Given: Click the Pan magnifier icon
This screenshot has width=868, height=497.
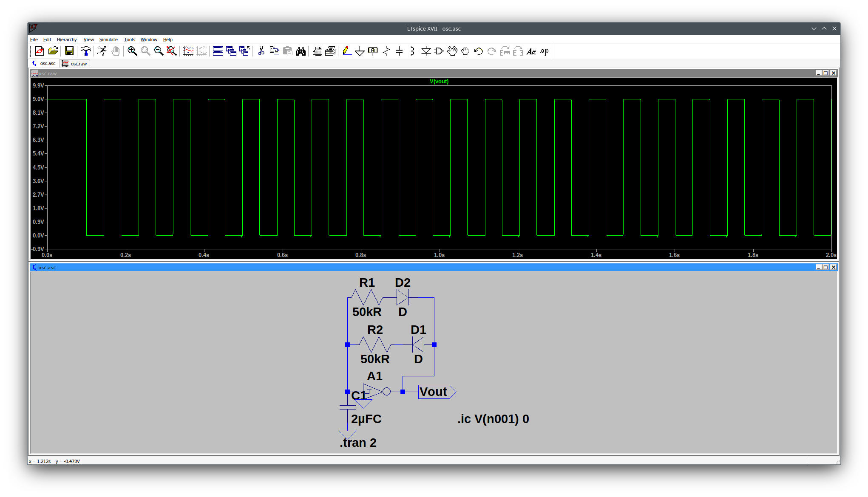Looking at the screenshot, I should click(x=145, y=51).
